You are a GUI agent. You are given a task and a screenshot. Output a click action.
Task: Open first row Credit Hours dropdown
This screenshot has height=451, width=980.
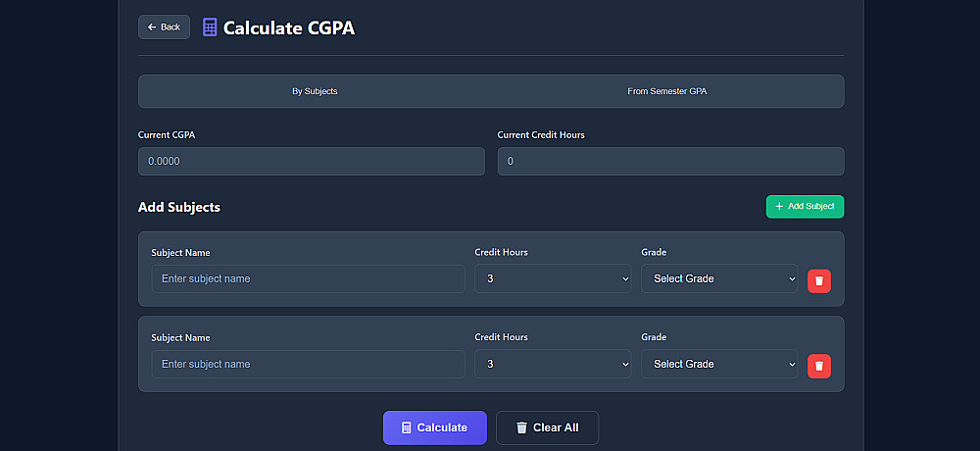[x=553, y=278]
